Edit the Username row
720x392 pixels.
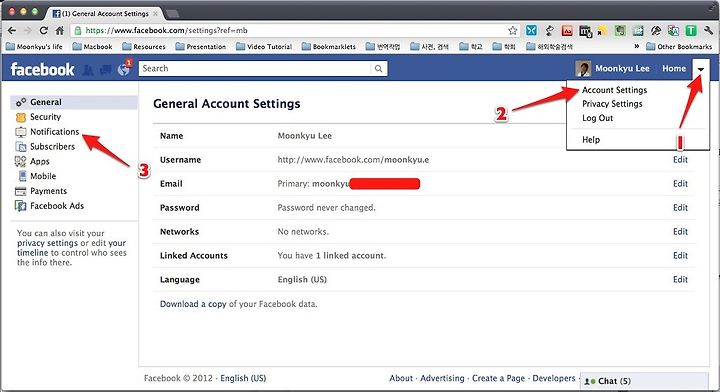tap(680, 160)
